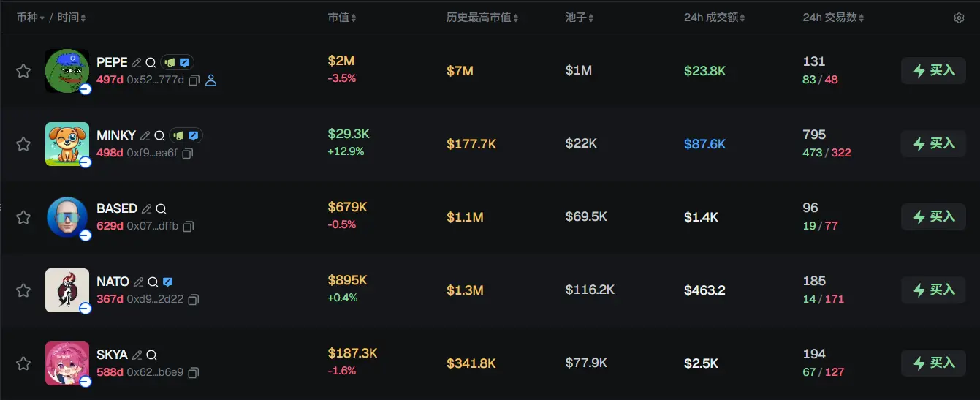
Task: Sort the list by 市值 column
Action: click(341, 18)
